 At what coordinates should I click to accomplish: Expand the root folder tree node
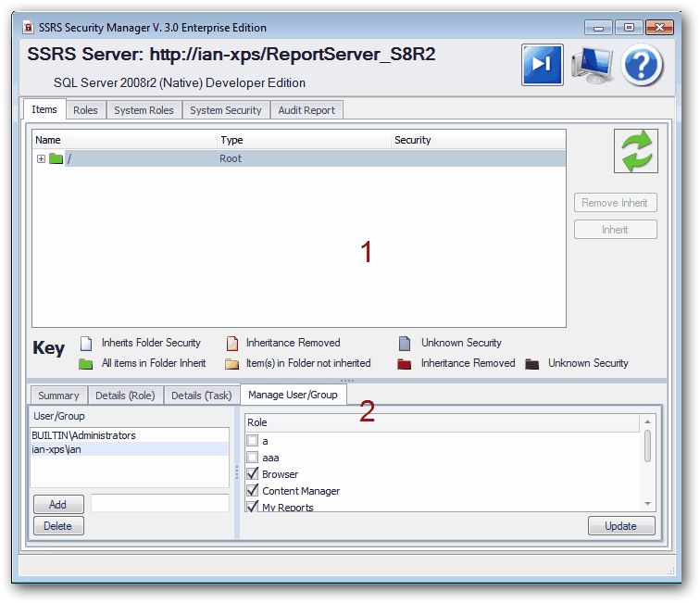pos(41,159)
